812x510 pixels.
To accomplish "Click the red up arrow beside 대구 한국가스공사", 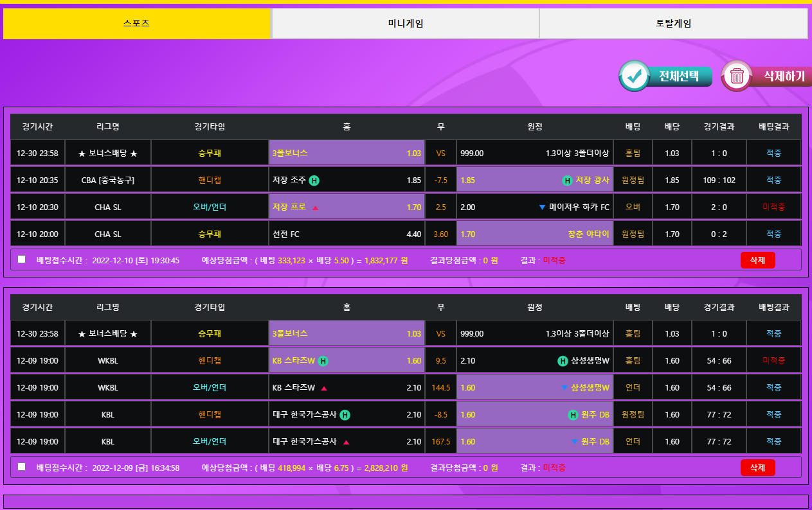I will click(346, 442).
